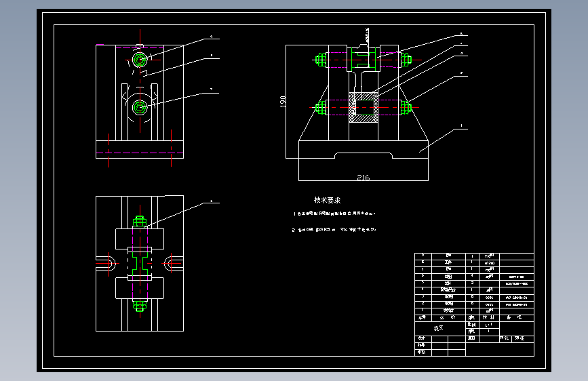Click the "216" width dimension text
588x381 pixels.
pyautogui.click(x=363, y=178)
